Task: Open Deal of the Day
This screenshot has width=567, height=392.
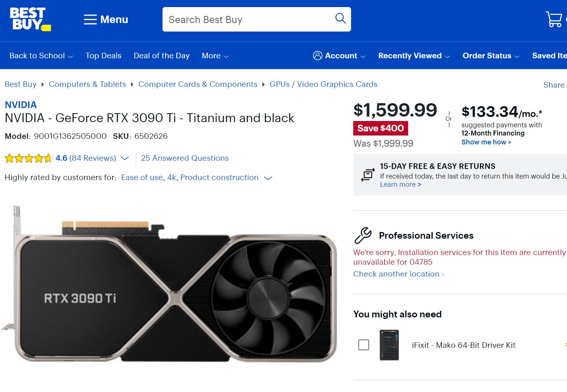Action: pos(161,55)
